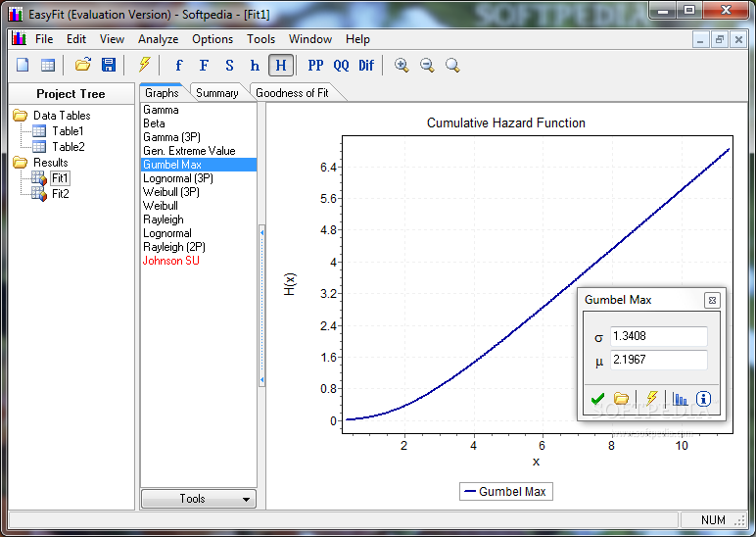Screen dimensions: 756x537
Task: Switch to the Summary tab
Action: tap(217, 93)
